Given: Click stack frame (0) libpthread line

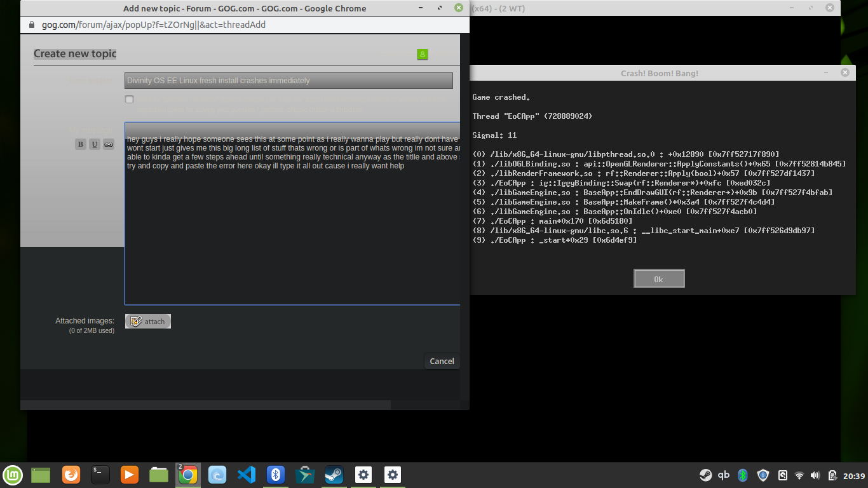Looking at the screenshot, I should click(626, 154).
